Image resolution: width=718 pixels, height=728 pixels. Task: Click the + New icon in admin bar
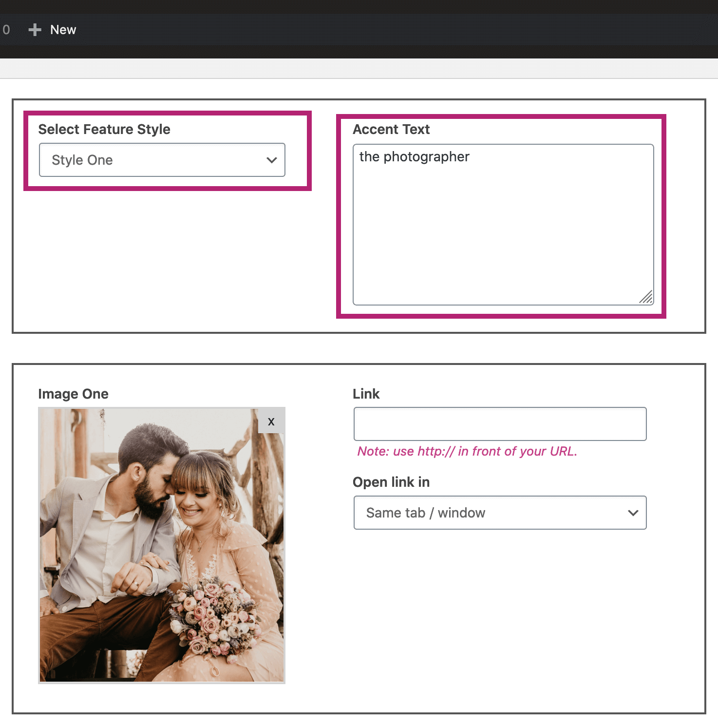[35, 30]
